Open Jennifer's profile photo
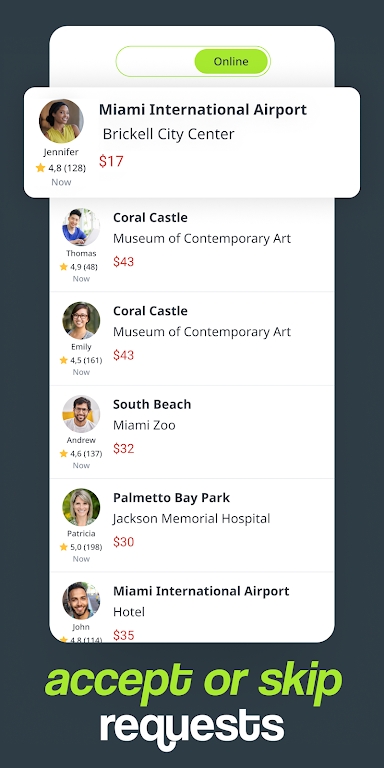Screen dimensions: 384x768 pos(61,121)
